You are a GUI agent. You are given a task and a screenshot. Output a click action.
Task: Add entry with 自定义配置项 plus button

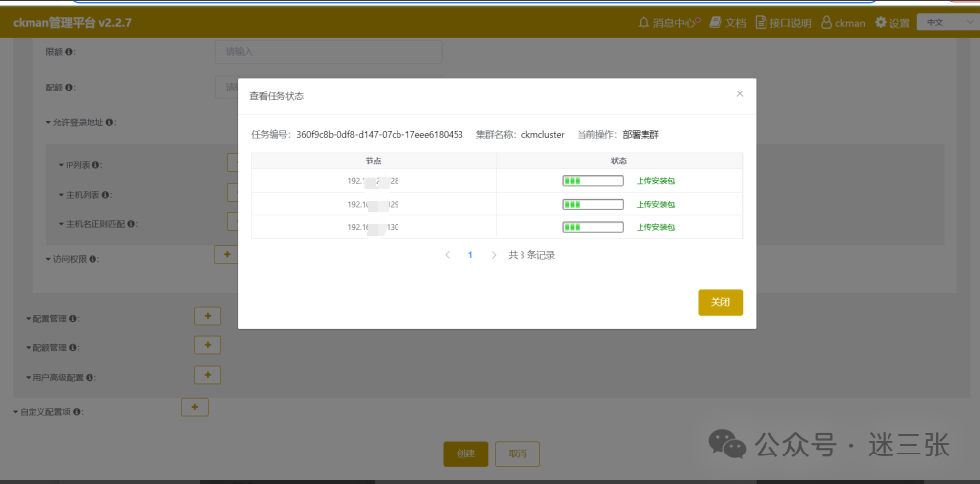pyautogui.click(x=195, y=407)
